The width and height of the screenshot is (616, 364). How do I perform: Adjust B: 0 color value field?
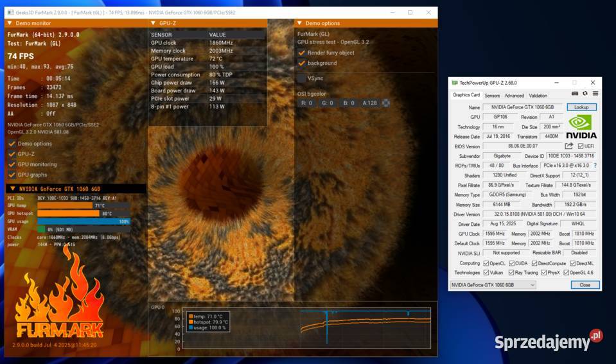tap(349, 103)
